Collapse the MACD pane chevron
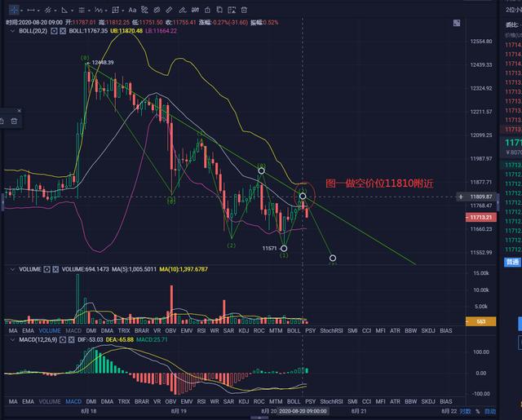 coord(12,340)
